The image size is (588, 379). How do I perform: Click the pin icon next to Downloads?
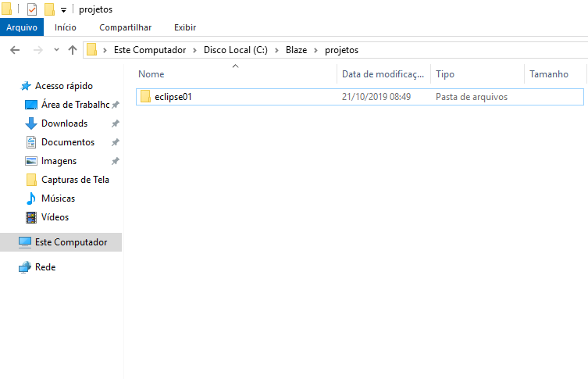pyautogui.click(x=116, y=123)
